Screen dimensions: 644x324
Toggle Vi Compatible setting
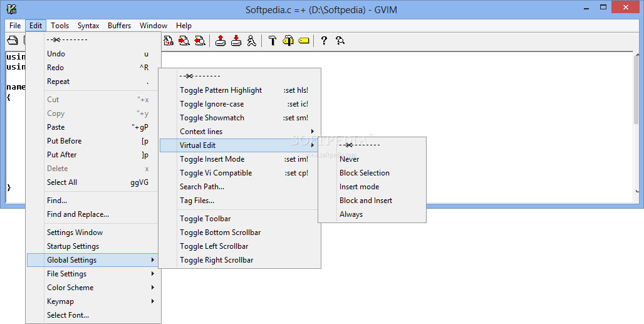(239, 173)
